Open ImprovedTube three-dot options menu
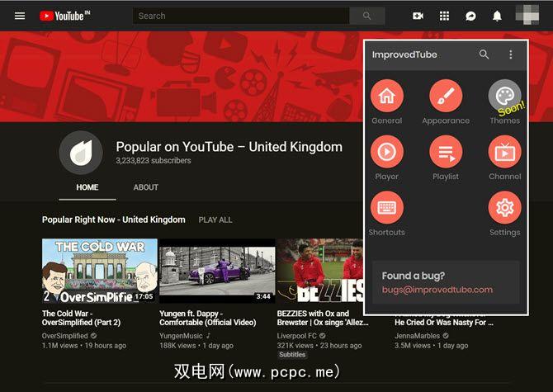This screenshot has height=392, width=553. [x=511, y=54]
